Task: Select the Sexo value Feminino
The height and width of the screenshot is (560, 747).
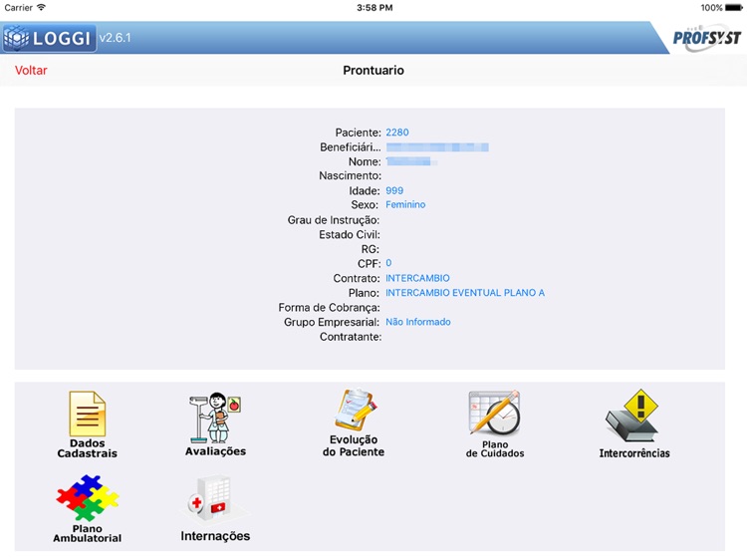Action: 405,205
